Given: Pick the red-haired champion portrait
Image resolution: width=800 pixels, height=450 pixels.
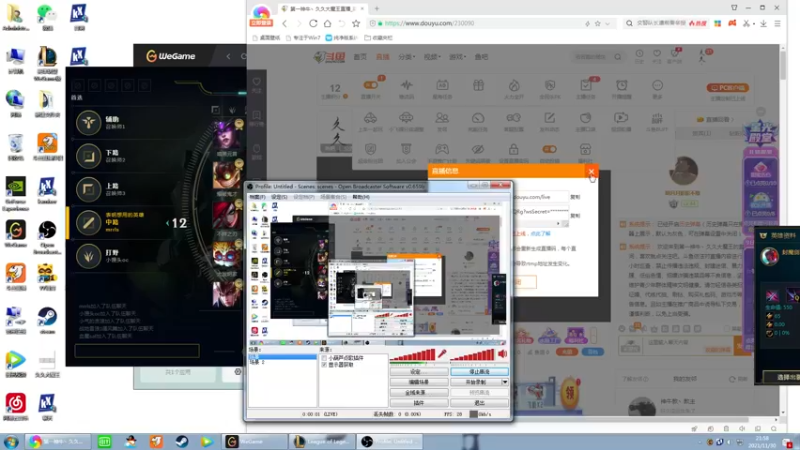Looking at the screenshot, I should coord(227,215).
